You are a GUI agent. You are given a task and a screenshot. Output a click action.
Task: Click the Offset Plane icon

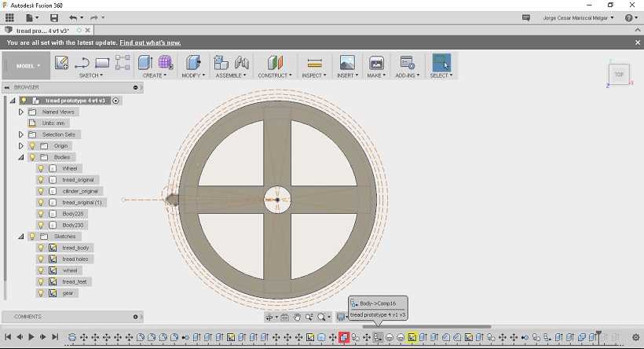[275, 62]
